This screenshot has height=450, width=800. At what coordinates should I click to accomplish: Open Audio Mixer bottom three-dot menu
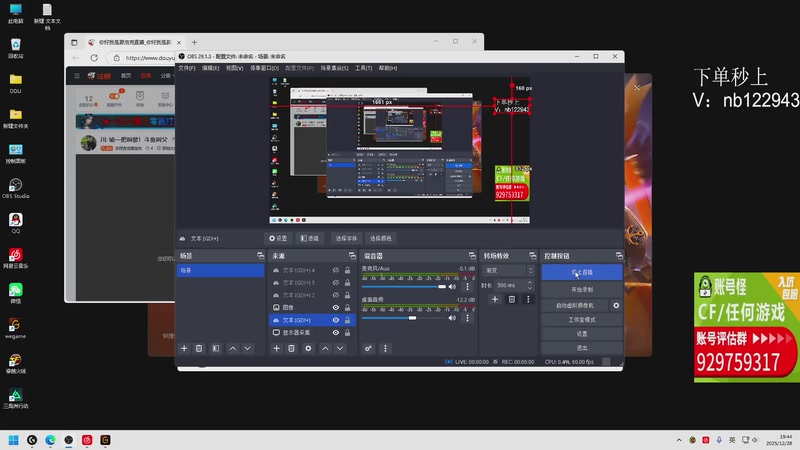click(x=385, y=348)
